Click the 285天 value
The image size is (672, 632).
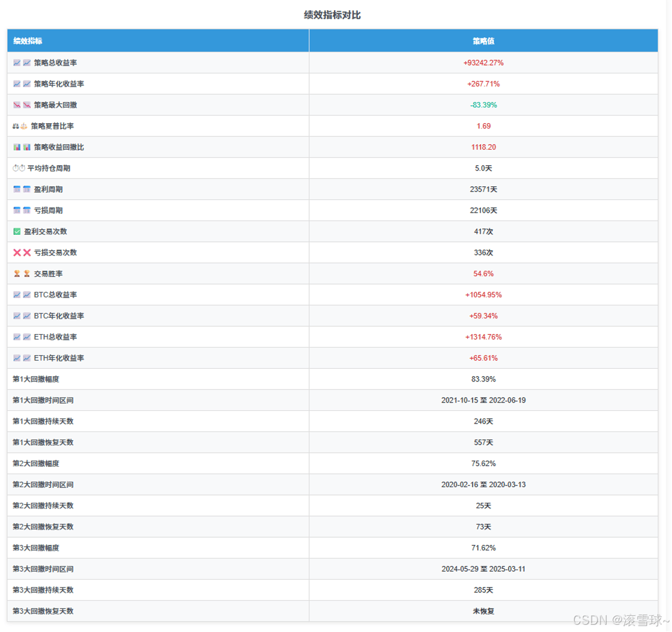tap(483, 590)
